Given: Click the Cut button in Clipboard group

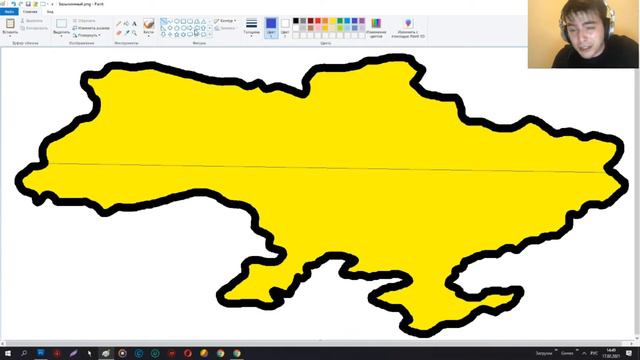Looking at the screenshot, I should click(x=31, y=20).
